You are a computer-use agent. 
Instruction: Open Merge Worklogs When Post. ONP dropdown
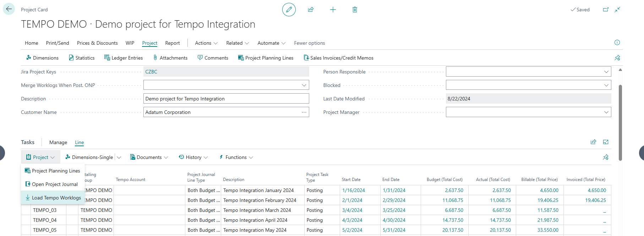[x=304, y=85]
